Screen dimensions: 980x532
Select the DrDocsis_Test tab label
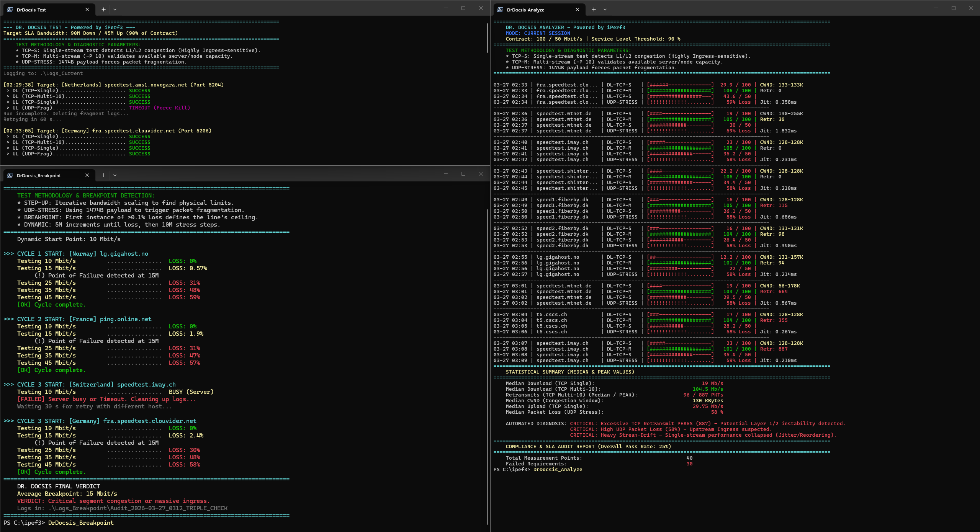[31, 10]
